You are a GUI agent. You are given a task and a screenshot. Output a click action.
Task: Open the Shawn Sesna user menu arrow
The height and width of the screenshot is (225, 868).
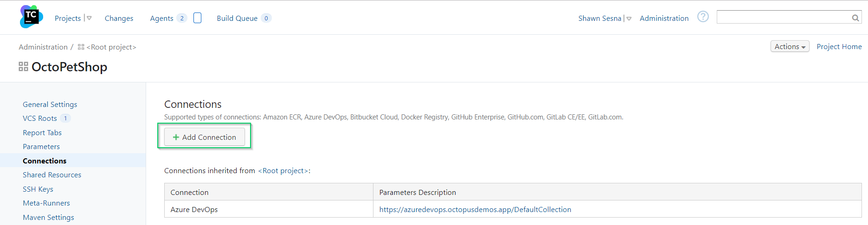tap(629, 19)
